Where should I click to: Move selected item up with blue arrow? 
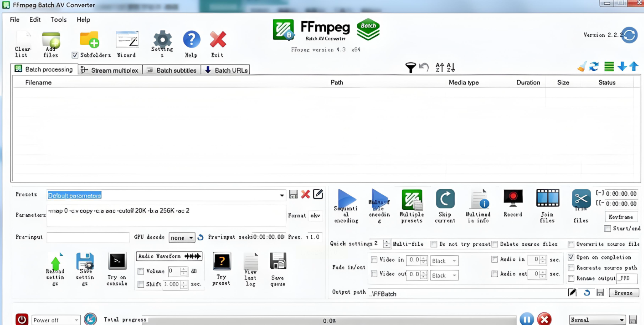[634, 67]
